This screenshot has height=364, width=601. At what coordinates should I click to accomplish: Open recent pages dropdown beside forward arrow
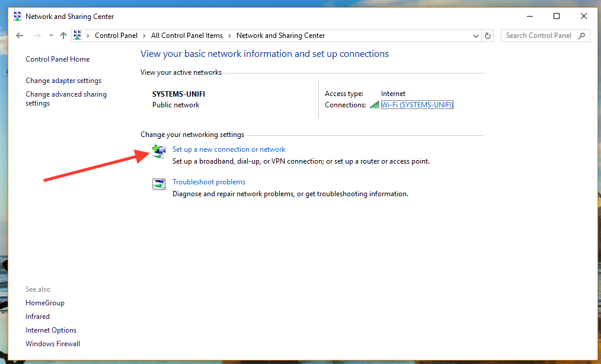tap(50, 35)
